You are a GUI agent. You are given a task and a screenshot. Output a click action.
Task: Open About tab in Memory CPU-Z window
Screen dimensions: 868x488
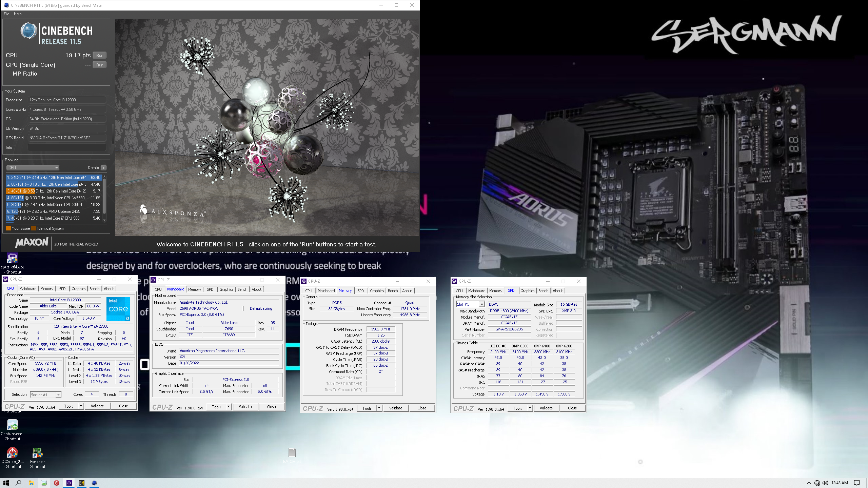407,291
